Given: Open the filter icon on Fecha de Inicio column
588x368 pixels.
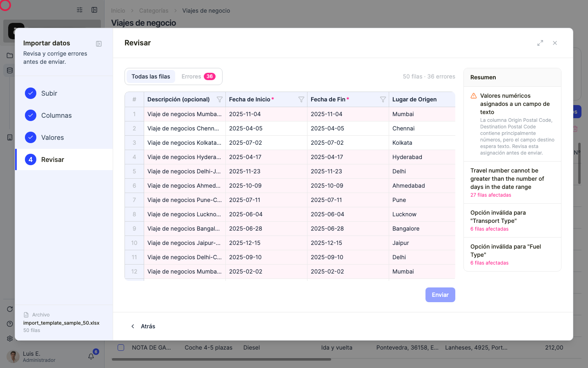Looking at the screenshot, I should (x=301, y=99).
